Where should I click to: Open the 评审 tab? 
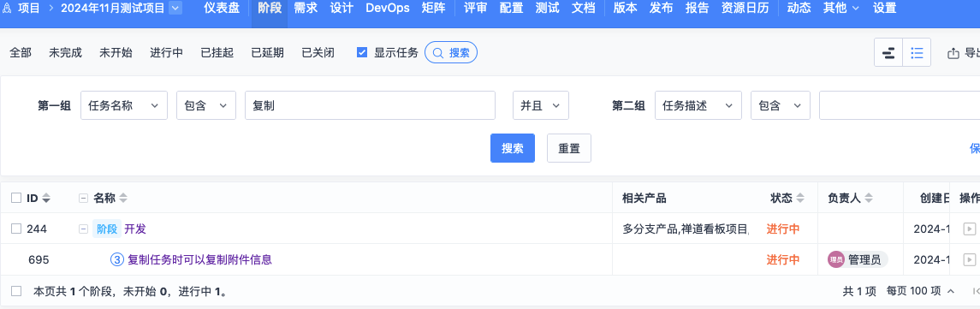coord(476,9)
